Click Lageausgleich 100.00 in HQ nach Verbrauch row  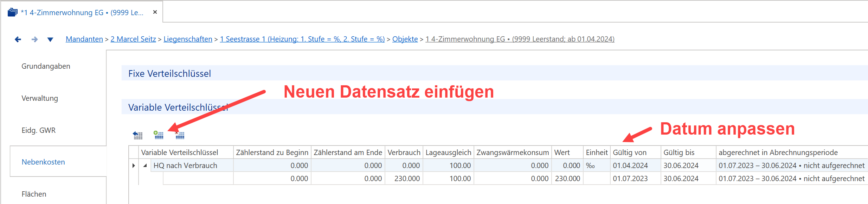point(448,165)
